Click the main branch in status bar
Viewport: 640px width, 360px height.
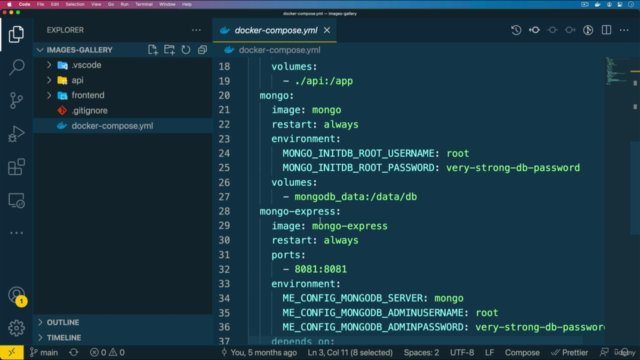click(44, 353)
